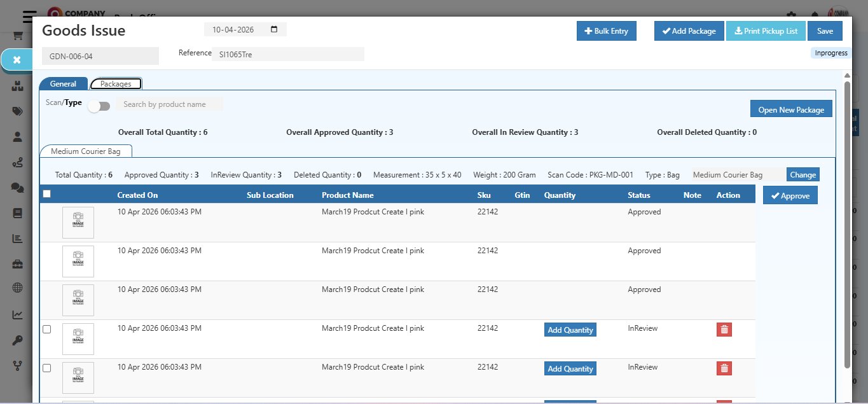Click the key icon near sidebar bottom
The width and height of the screenshot is (868, 404).
(17, 339)
